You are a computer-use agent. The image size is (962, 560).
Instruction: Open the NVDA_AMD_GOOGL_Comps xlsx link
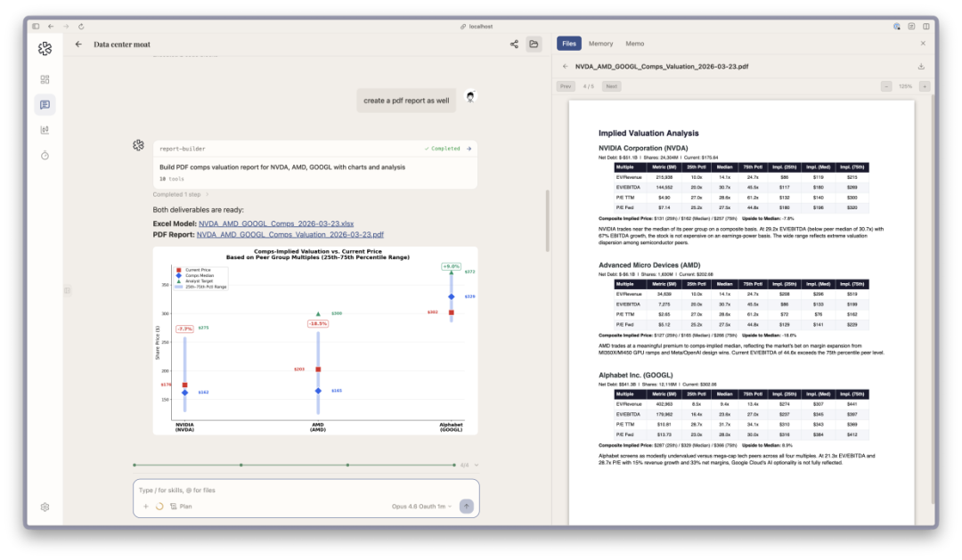pos(276,223)
